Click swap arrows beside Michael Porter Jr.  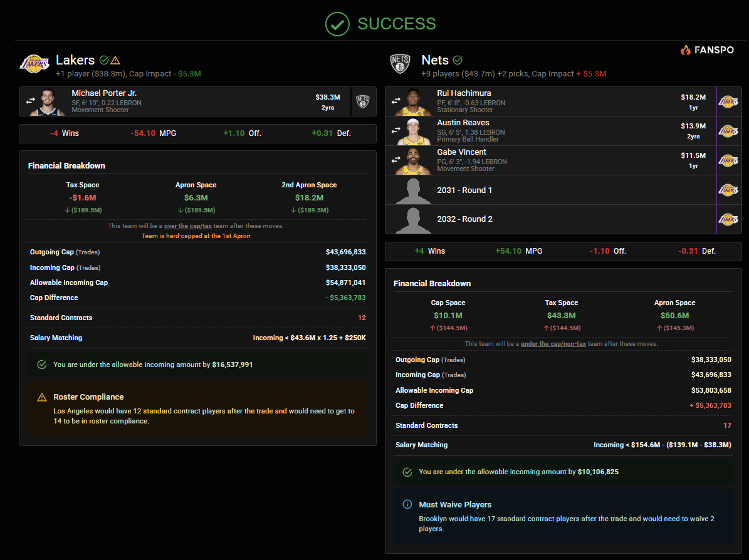tap(31, 101)
